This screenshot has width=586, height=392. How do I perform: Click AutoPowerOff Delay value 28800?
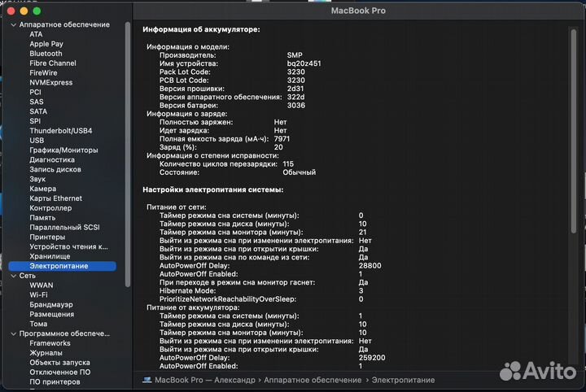point(370,266)
